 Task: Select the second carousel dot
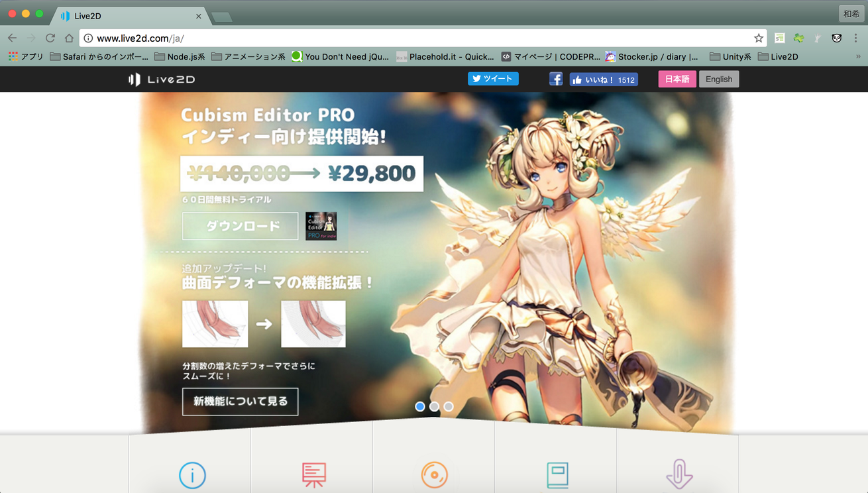pyautogui.click(x=435, y=406)
